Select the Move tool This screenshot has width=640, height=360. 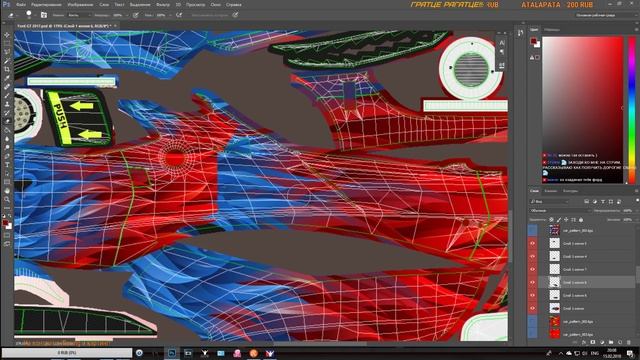pyautogui.click(x=7, y=34)
